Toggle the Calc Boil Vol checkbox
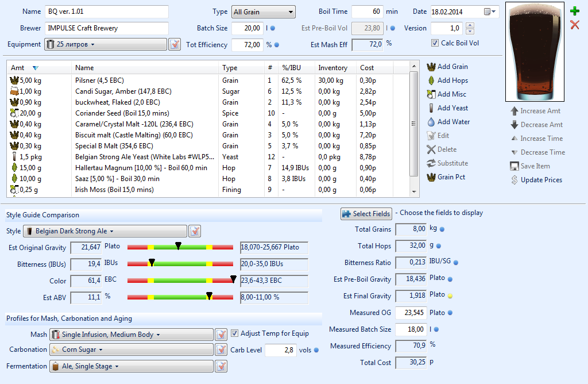Screen dimensions: 588x384 click(x=435, y=43)
